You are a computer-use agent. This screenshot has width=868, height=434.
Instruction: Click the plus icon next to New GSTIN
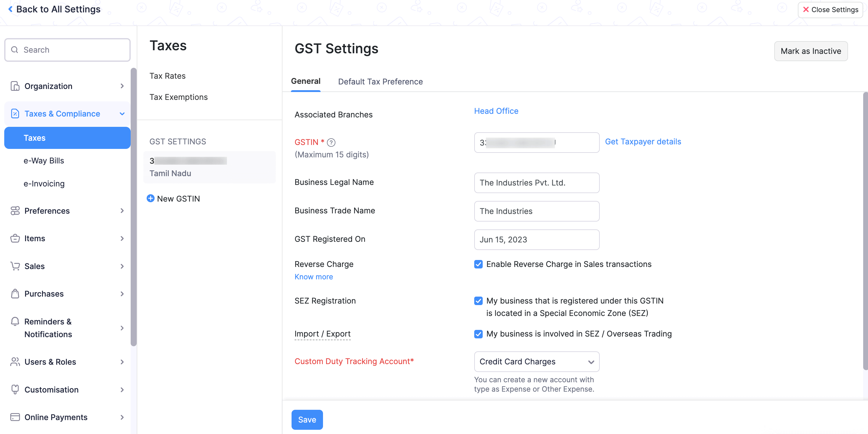pyautogui.click(x=151, y=198)
